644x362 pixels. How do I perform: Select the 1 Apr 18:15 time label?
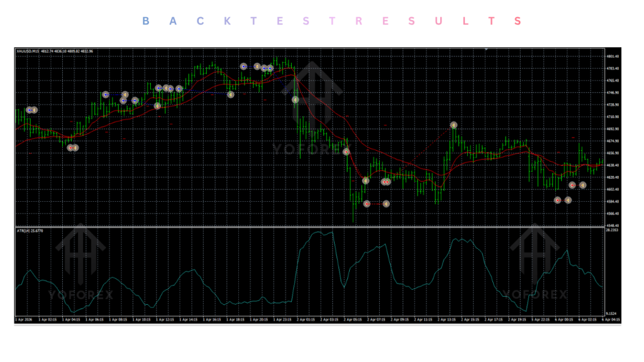[x=235, y=319]
